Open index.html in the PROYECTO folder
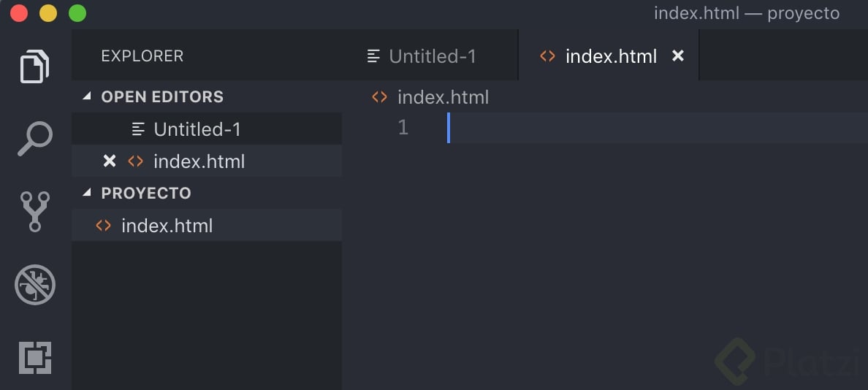 (x=167, y=226)
